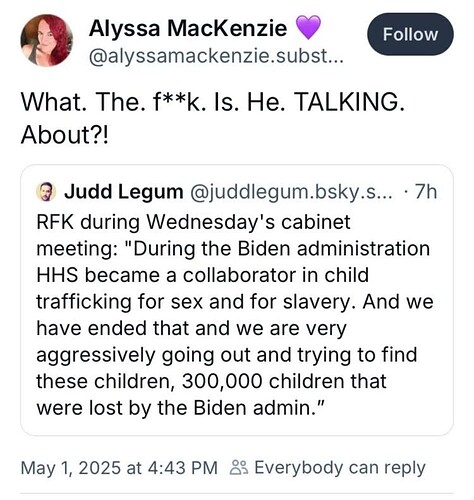Click the 7h timestamp on the quoted post
Viewport: 474px width, 500px height.
[426, 192]
